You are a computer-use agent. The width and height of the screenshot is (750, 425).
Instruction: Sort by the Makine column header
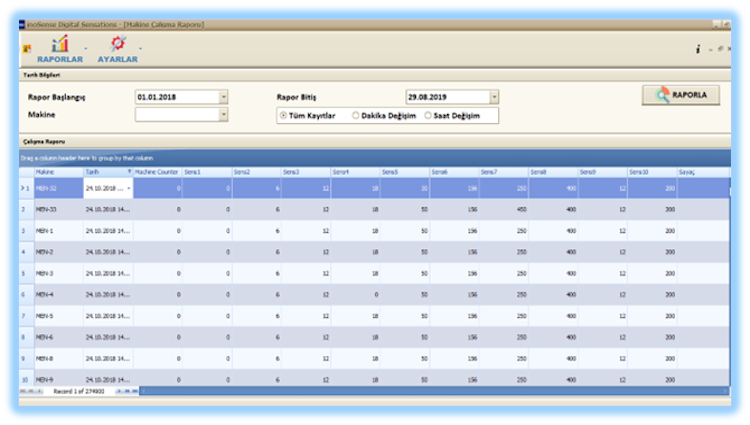coord(59,172)
